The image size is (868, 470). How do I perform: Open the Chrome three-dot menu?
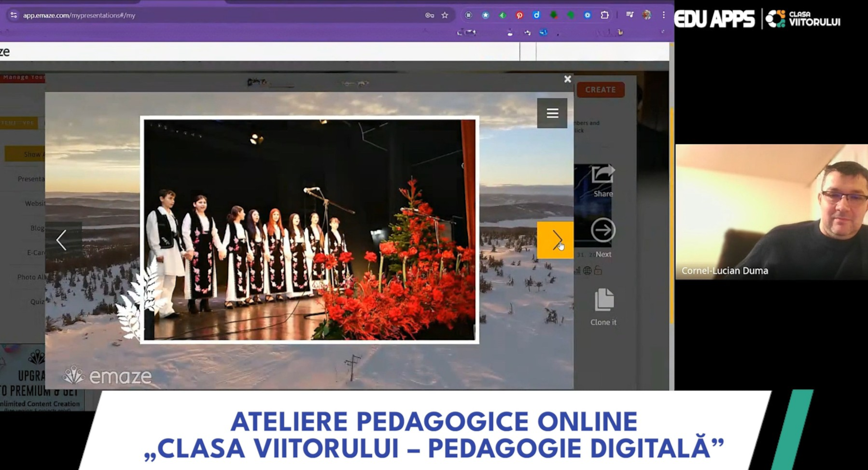664,15
